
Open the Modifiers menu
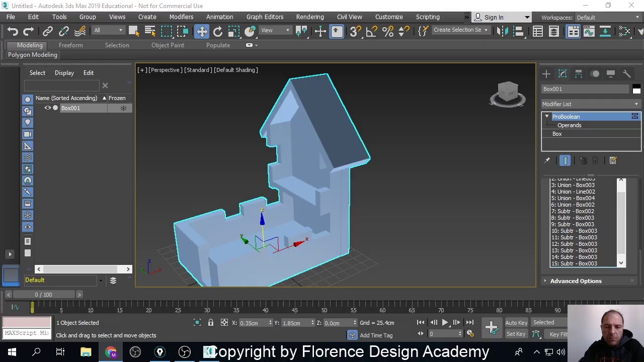pyautogui.click(x=181, y=17)
